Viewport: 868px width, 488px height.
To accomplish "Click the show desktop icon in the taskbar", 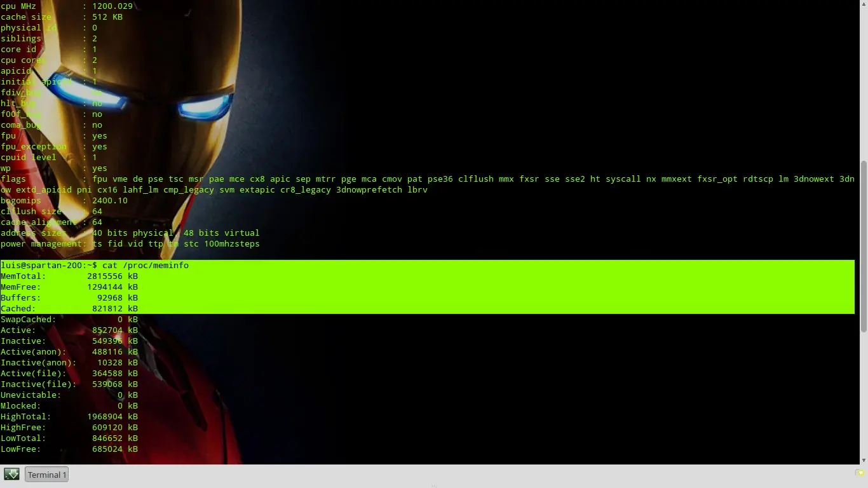I will click(x=11, y=474).
